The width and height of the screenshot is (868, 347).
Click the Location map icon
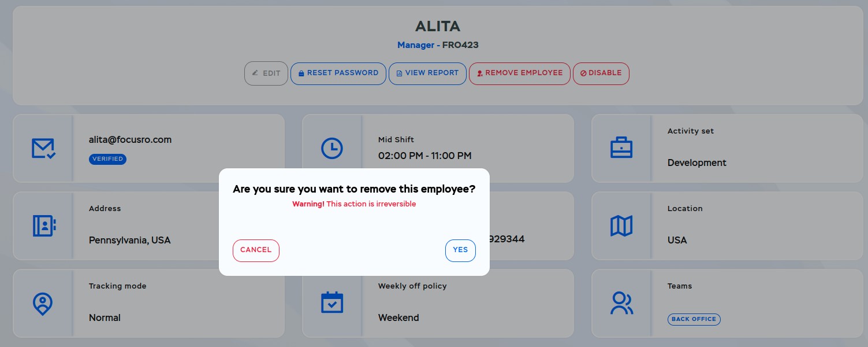coord(621,226)
